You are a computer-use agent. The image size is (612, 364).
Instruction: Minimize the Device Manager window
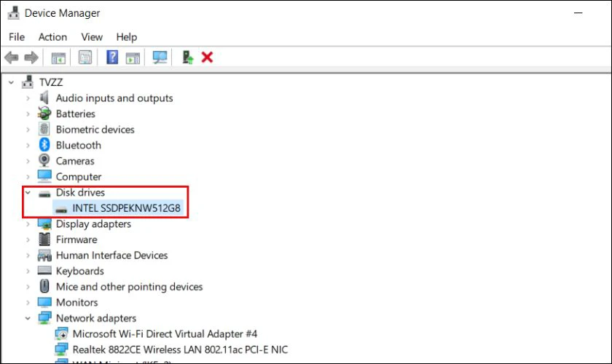(x=578, y=13)
